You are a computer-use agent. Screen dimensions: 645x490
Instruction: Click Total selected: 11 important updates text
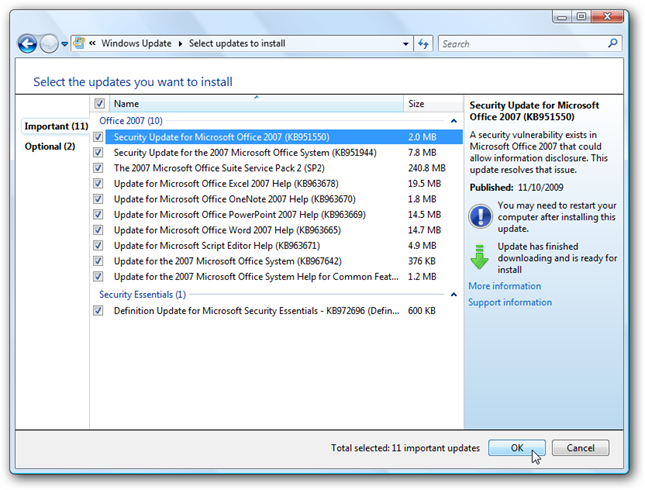[x=405, y=448]
